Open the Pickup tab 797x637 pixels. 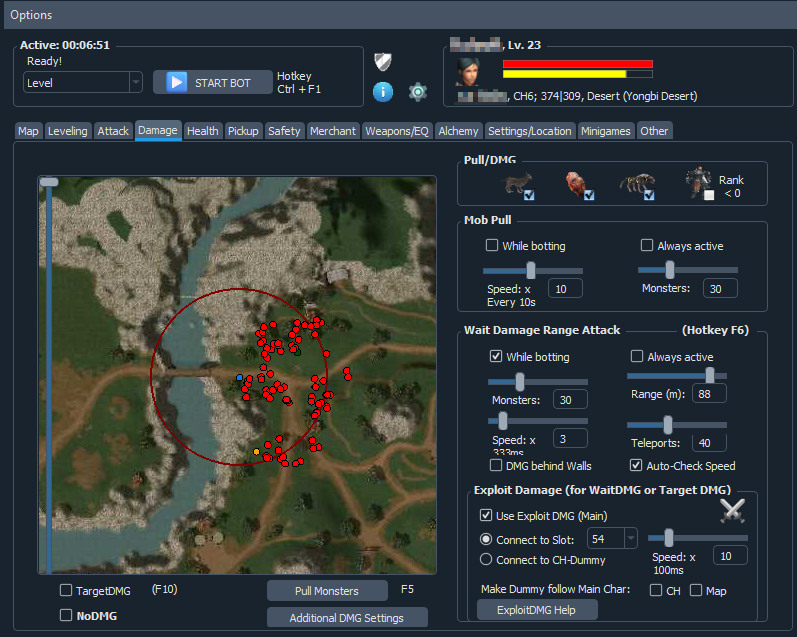pyautogui.click(x=243, y=131)
